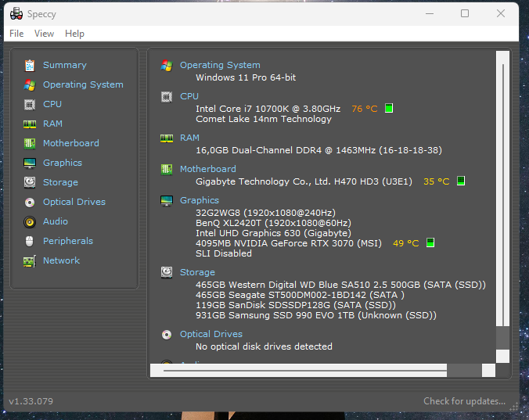View Peripherals page from sidebar
The image size is (529, 420).
coord(68,241)
